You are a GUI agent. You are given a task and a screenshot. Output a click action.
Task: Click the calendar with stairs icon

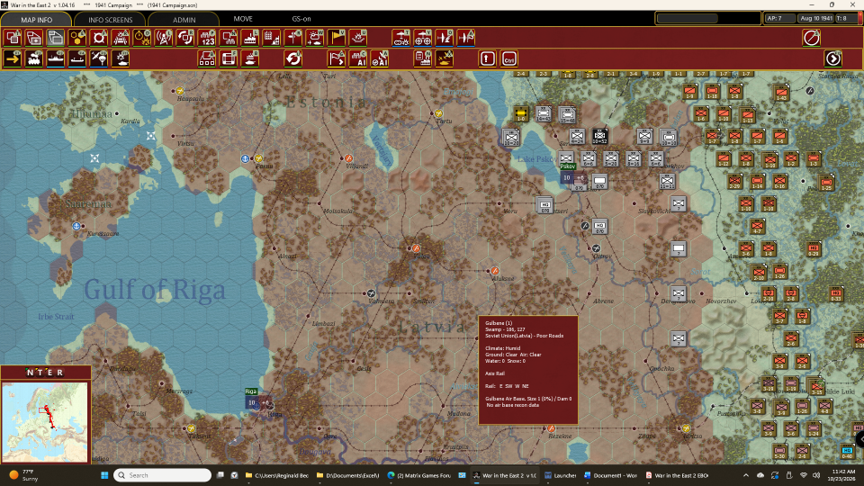[x=272, y=38]
